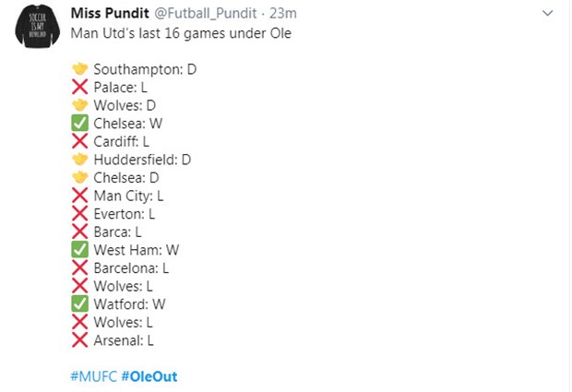This screenshot has width=572, height=392.
Task: Click the tweet heading text about Ole
Action: [x=181, y=33]
